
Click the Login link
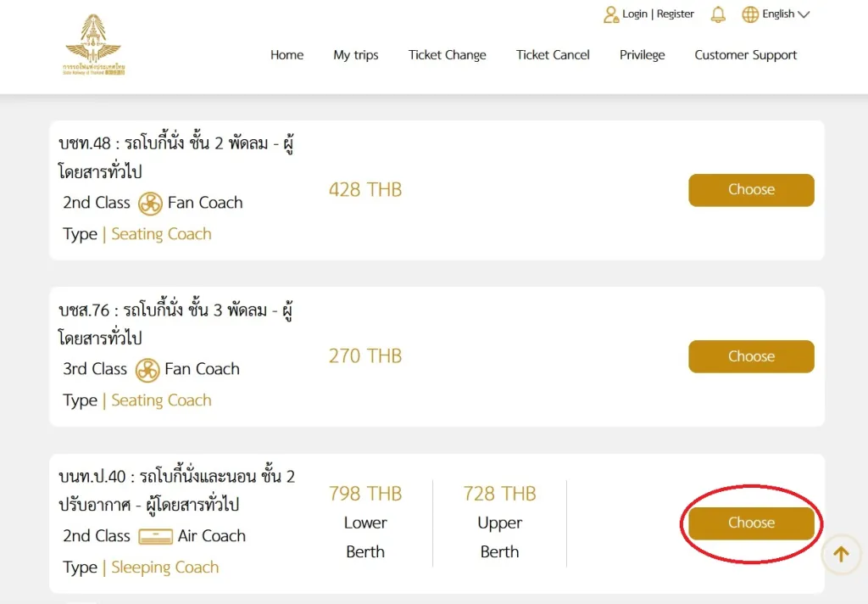635,14
